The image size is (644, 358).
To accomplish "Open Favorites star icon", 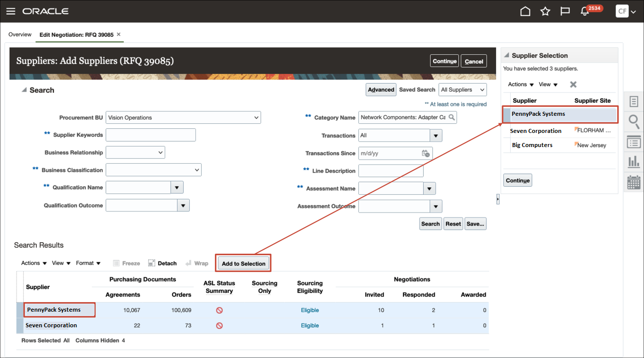I will coord(545,11).
